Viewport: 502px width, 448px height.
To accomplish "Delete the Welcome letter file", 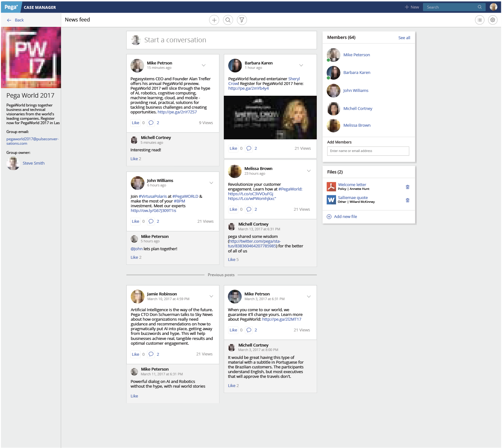I will (407, 187).
